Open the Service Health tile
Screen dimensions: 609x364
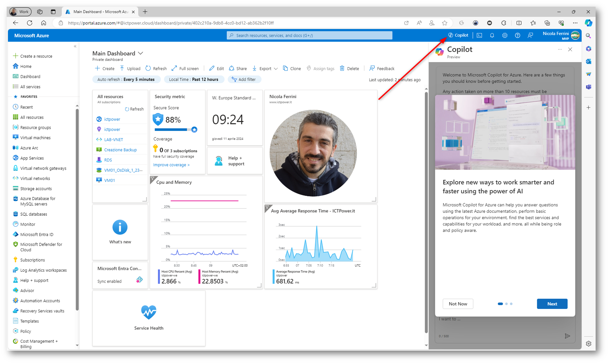click(149, 318)
